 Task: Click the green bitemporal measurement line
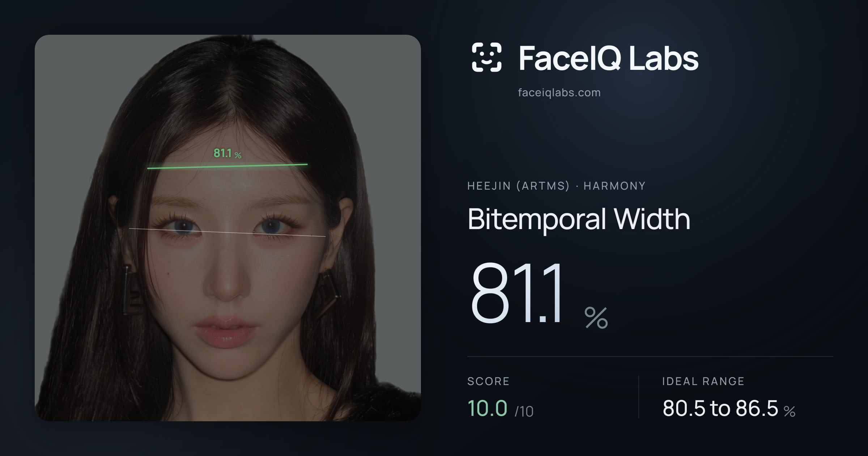click(x=227, y=166)
